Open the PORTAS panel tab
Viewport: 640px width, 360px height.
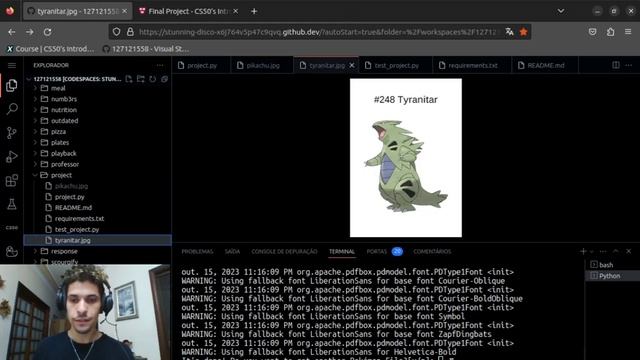point(377,252)
